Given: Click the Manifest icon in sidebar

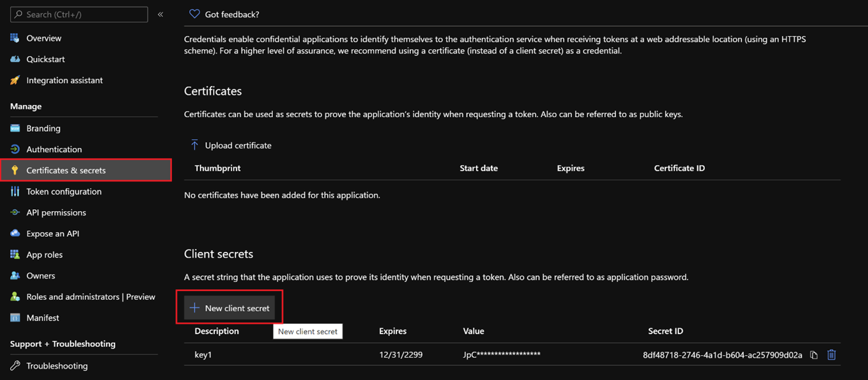Looking at the screenshot, I should click(15, 318).
